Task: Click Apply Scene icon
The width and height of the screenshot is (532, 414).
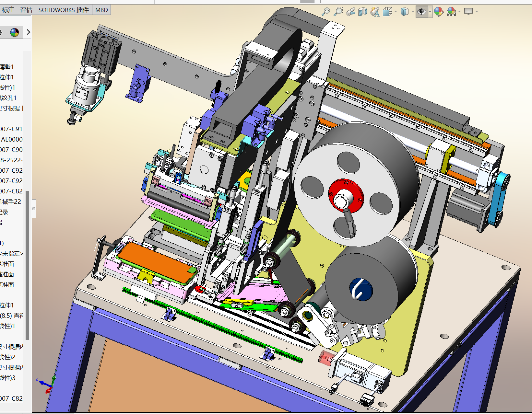Action: click(x=451, y=12)
